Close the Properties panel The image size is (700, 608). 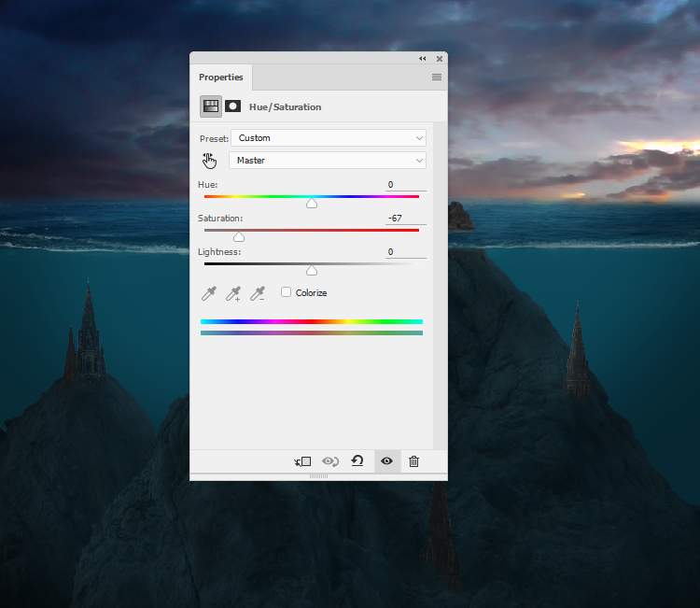click(x=440, y=59)
